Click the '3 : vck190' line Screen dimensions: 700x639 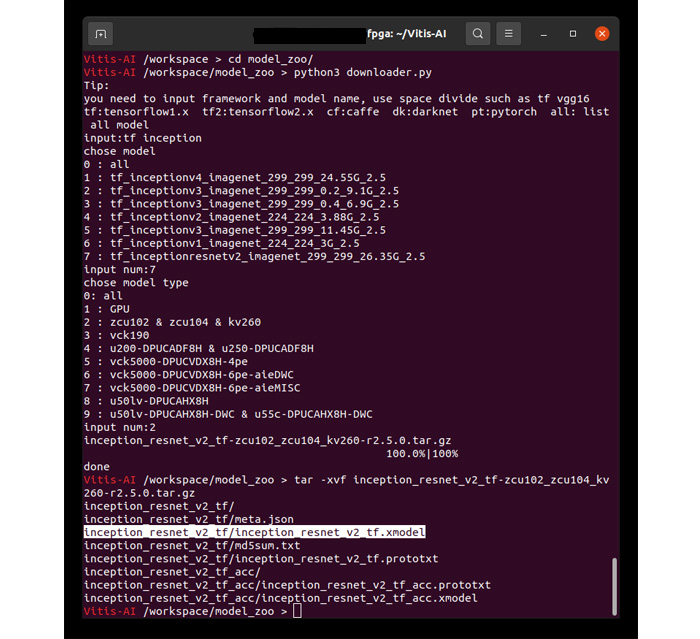117,335
